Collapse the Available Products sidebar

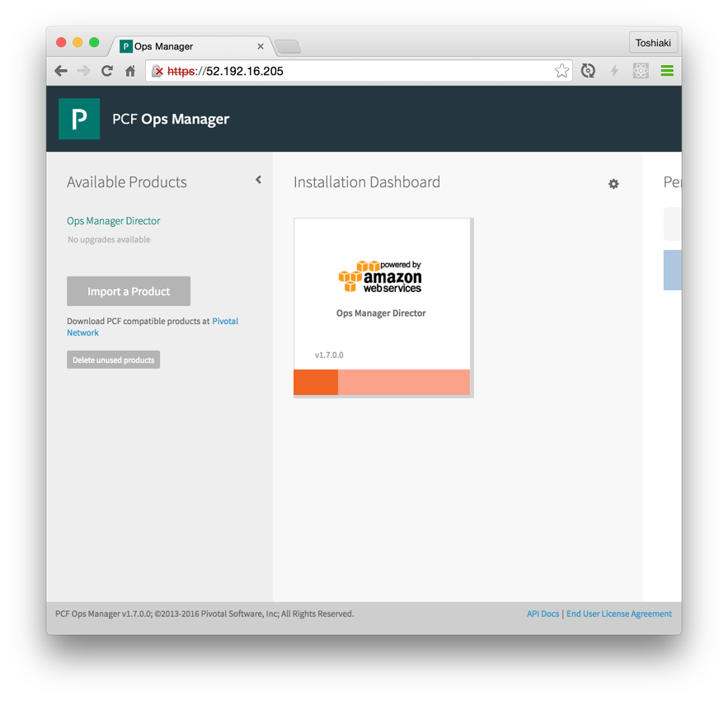coord(259,180)
